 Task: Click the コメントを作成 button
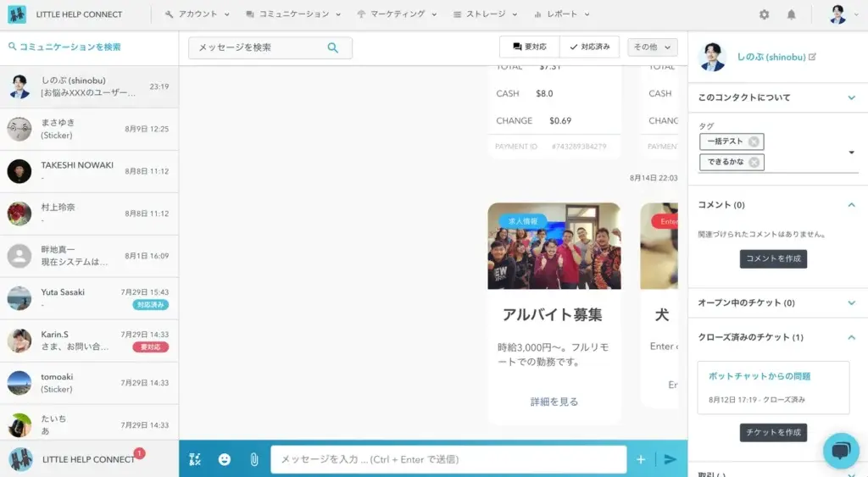[773, 258]
